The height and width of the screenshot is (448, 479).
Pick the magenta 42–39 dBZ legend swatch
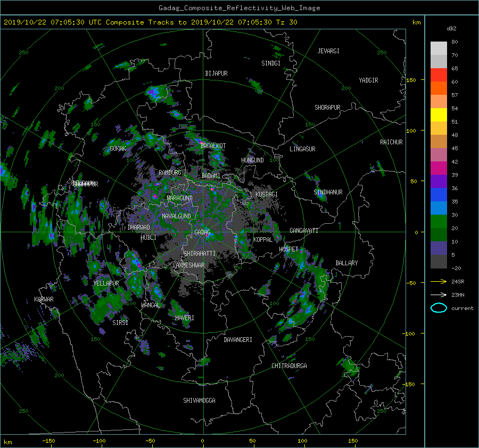[439, 168]
